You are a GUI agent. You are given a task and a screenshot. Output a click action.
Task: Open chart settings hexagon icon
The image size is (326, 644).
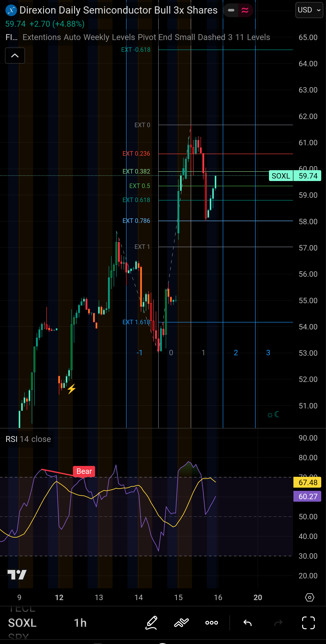[x=309, y=597]
